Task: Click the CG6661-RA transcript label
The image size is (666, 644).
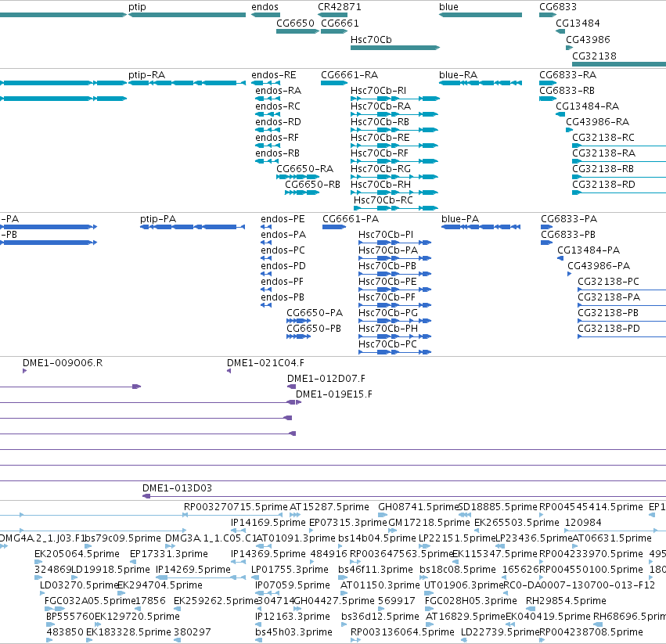Action: click(x=349, y=75)
